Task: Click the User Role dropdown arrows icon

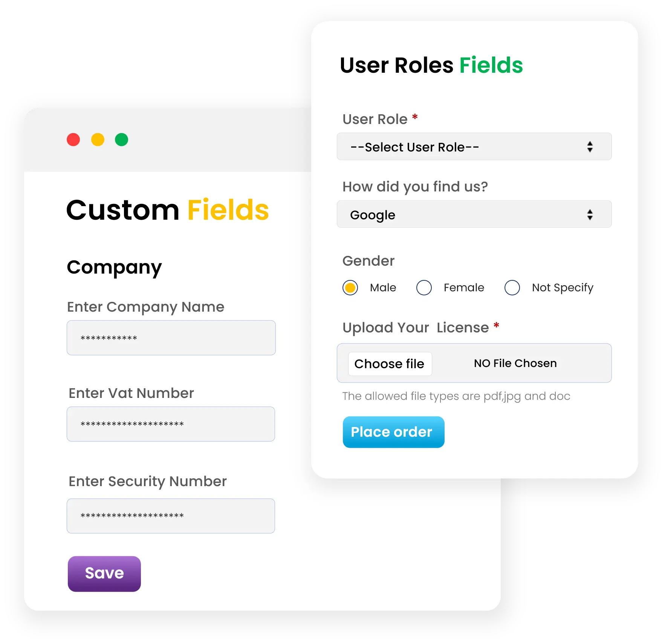Action: click(x=590, y=147)
